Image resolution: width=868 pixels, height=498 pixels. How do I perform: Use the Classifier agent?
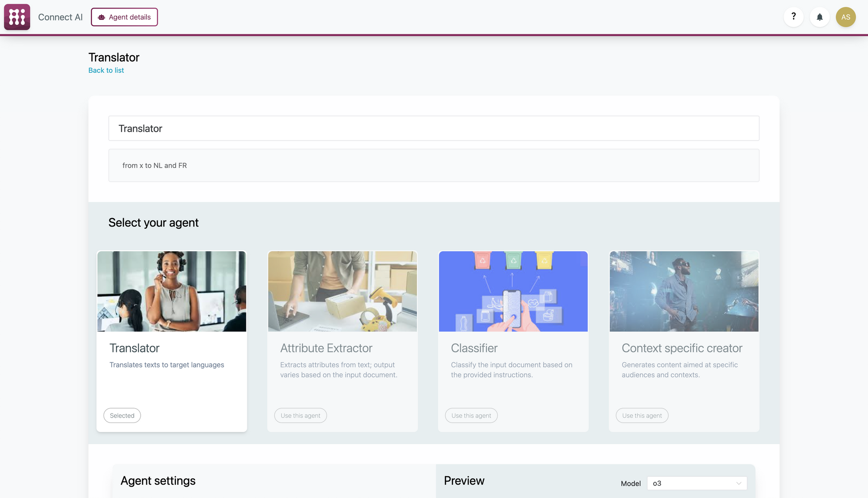[471, 416]
